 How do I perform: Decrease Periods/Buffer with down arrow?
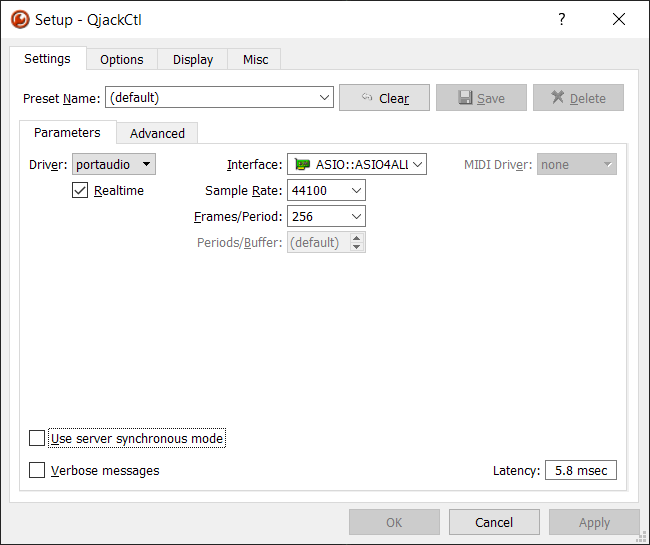click(357, 247)
